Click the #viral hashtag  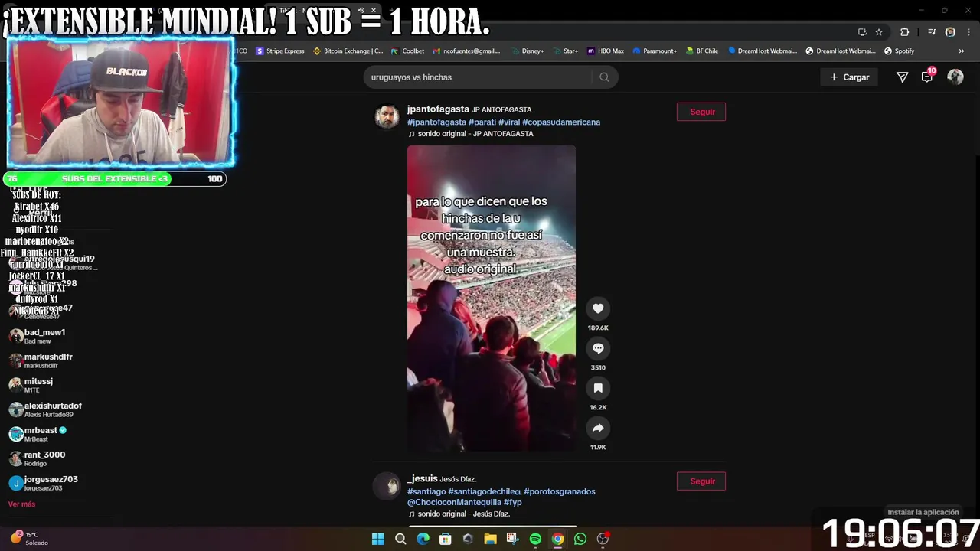(x=509, y=122)
